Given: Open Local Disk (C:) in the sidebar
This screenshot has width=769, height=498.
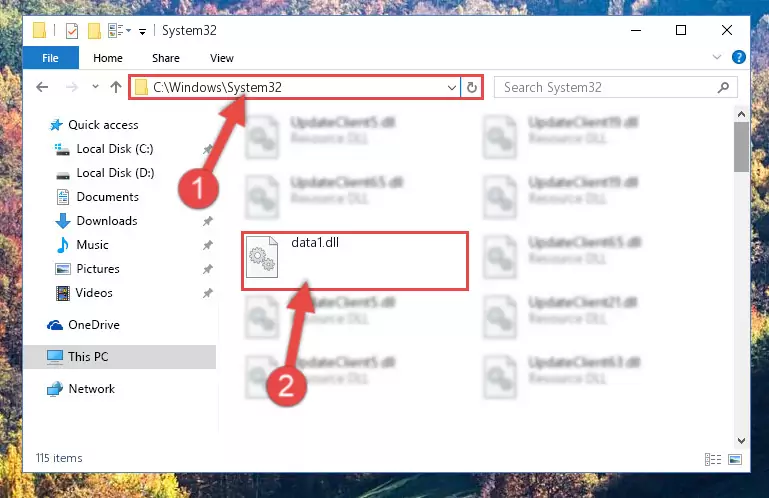Looking at the screenshot, I should pos(115,149).
